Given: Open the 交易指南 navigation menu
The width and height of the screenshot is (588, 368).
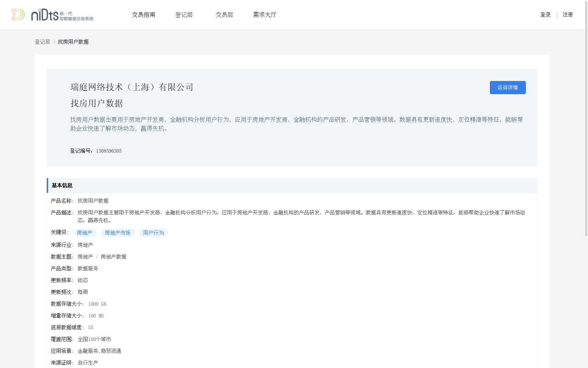Looking at the screenshot, I should pos(144,14).
